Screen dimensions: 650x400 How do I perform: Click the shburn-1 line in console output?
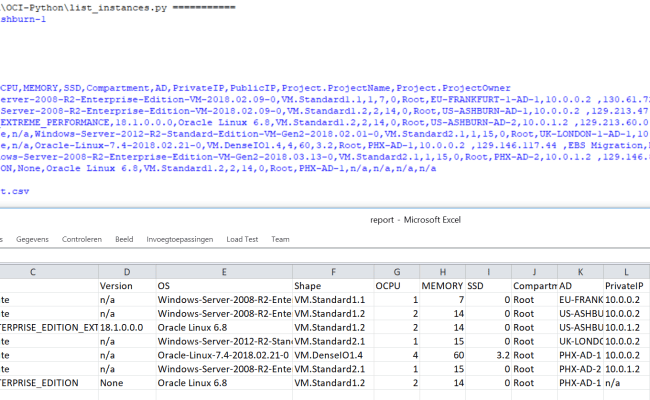click(23, 19)
